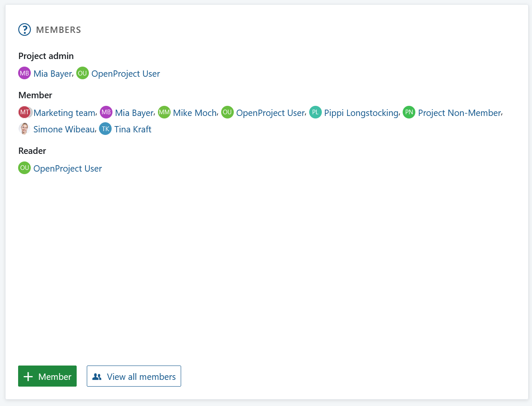This screenshot has height=406, width=532.
Task: Click Pippi Longstocking's PL avatar
Action: click(315, 112)
